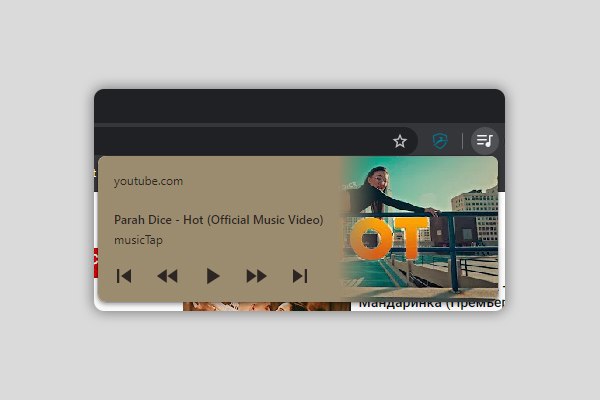Bookmark this page with the star icon

[400, 141]
